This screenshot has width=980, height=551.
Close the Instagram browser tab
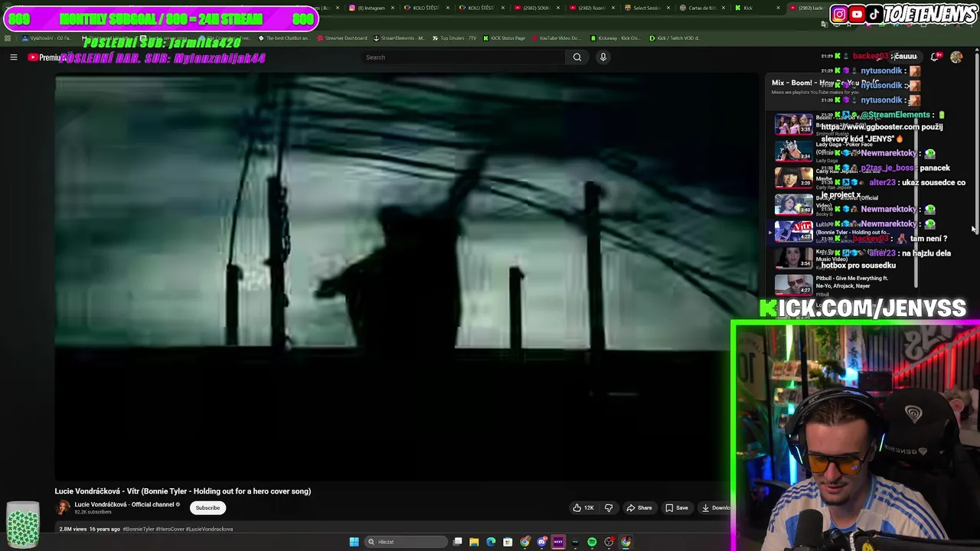(393, 8)
